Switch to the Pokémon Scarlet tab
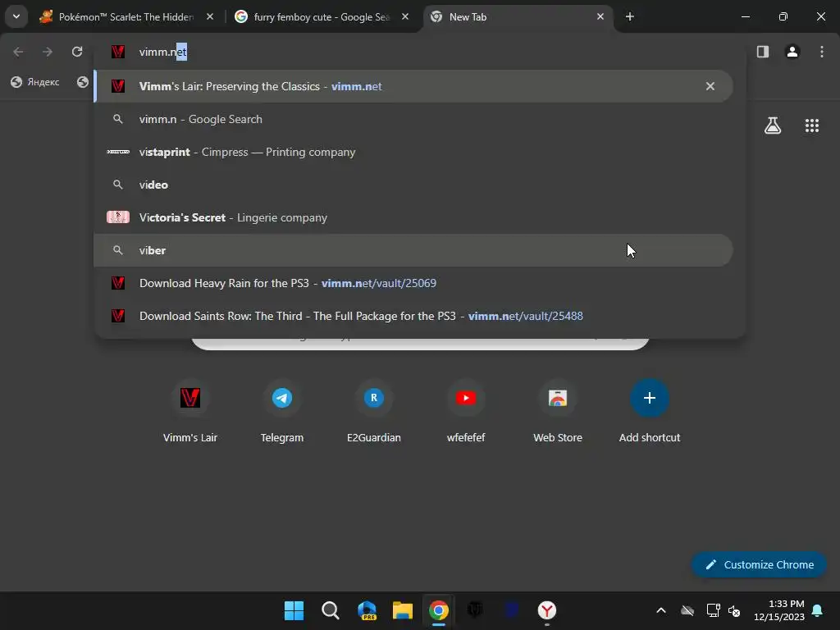840x630 pixels. (x=126, y=17)
